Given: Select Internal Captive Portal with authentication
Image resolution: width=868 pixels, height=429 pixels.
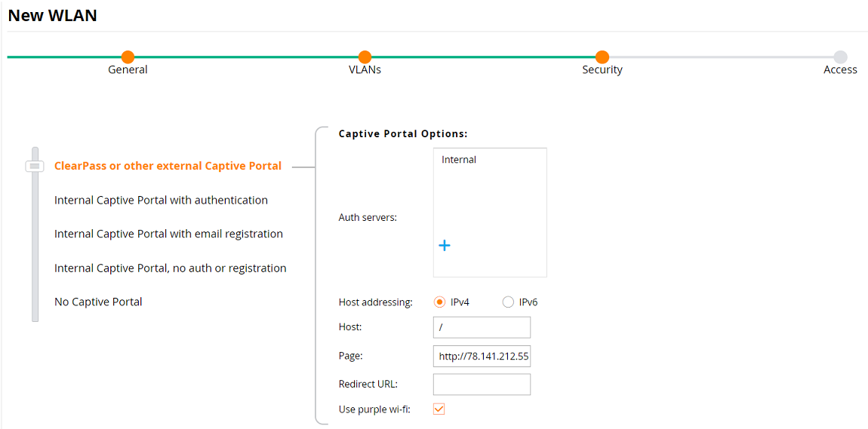Looking at the screenshot, I should [161, 201].
